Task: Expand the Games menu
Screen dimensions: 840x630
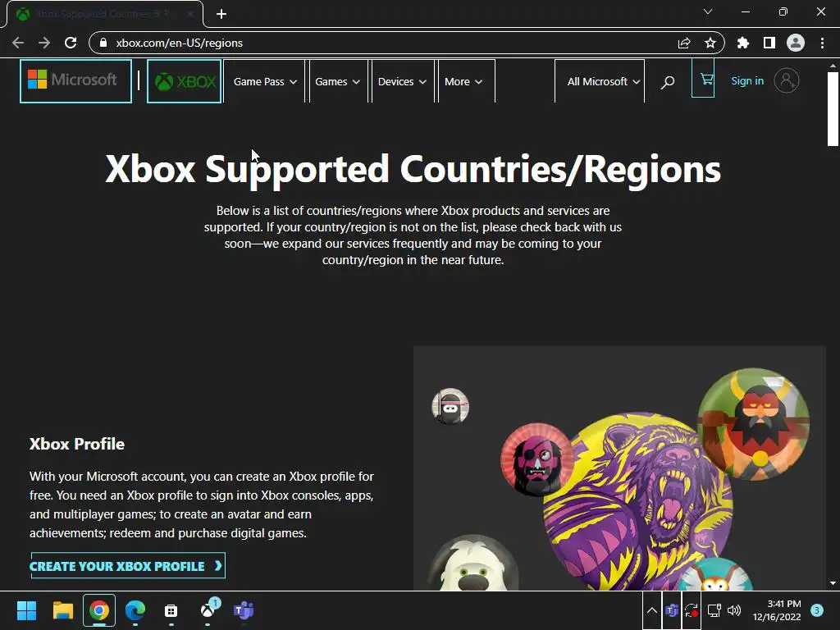Action: [x=337, y=81]
